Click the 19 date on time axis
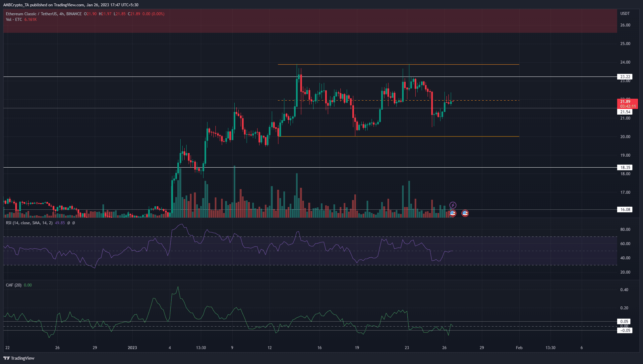 tap(357, 348)
